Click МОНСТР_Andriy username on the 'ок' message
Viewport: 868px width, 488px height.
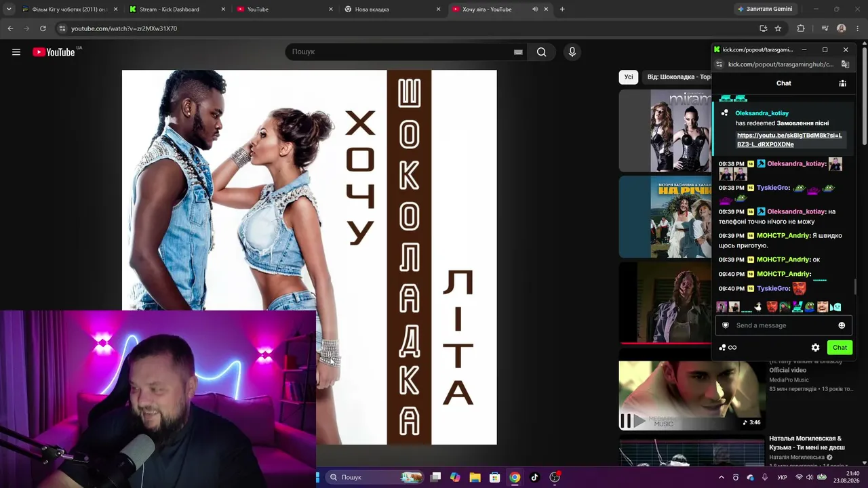pyautogui.click(x=783, y=260)
